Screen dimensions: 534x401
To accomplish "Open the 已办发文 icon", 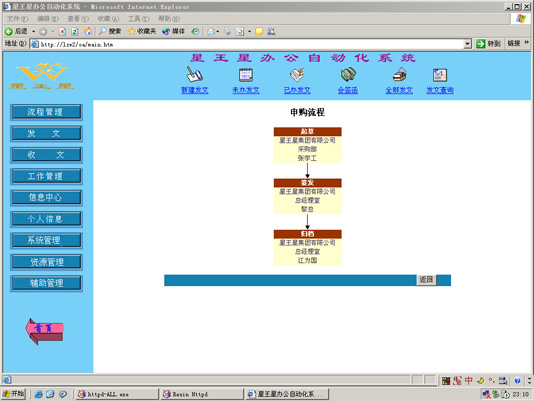I will tap(297, 75).
